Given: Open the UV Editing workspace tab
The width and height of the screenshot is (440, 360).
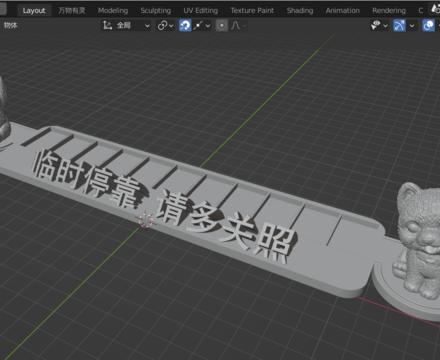Looking at the screenshot, I should point(201,10).
